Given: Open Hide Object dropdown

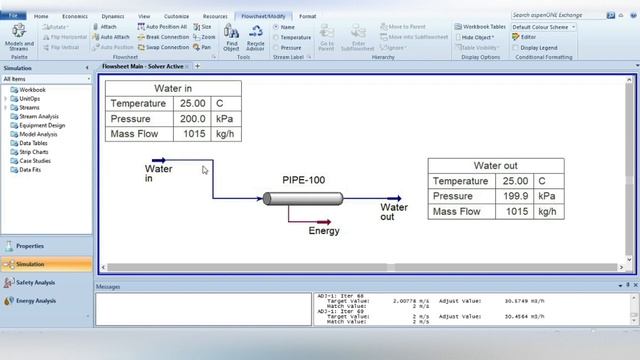Looking at the screenshot, I should coord(474,37).
